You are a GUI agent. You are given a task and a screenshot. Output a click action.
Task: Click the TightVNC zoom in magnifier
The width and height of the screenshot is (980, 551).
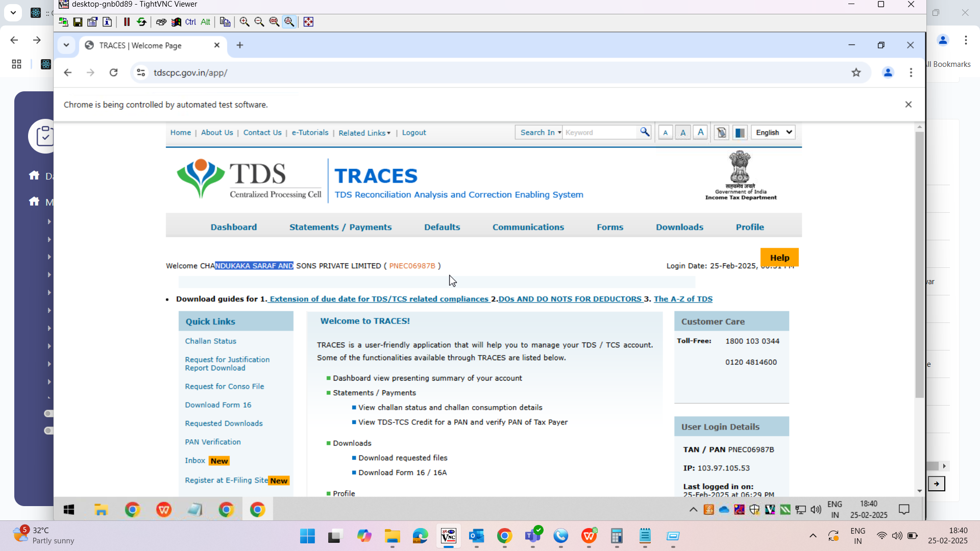244,22
